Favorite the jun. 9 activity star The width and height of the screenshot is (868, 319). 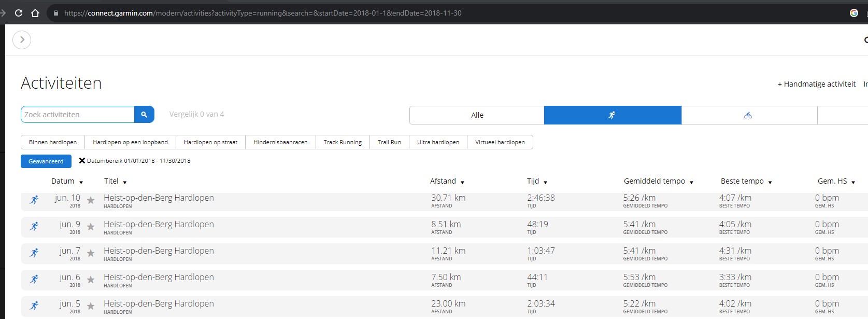pyautogui.click(x=91, y=227)
